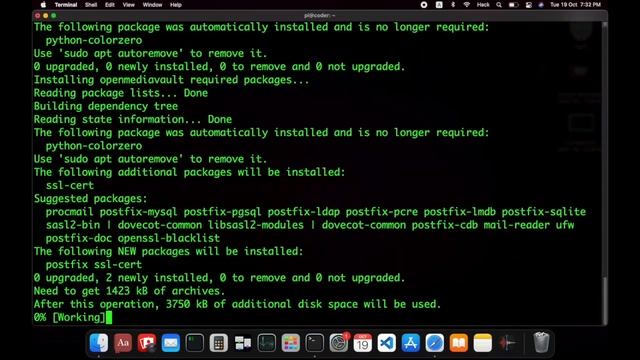Open Launchpad from the Dock
This screenshot has height=360, width=640.
(x=291, y=343)
